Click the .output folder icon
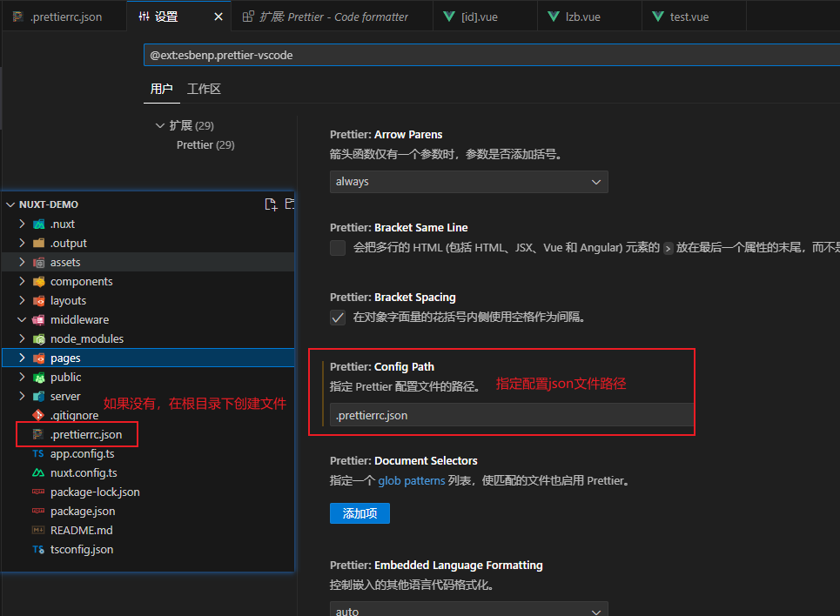The image size is (840, 616). (38, 244)
